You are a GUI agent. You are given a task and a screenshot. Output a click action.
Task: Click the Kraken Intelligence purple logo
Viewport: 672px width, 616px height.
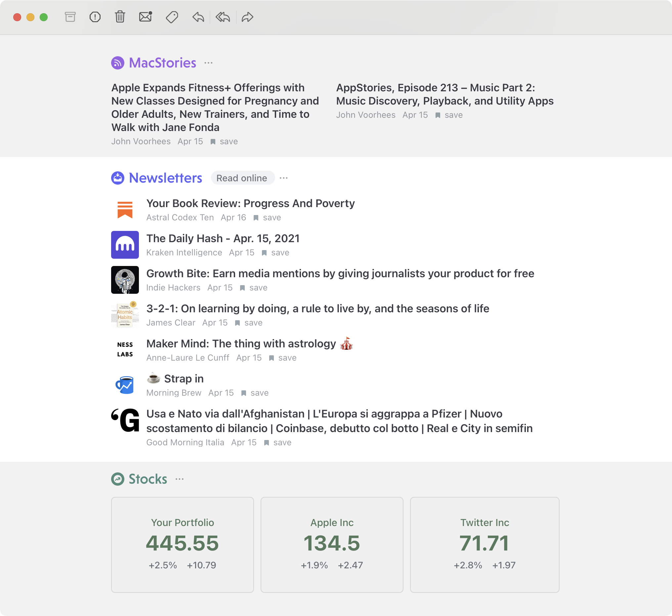tap(125, 245)
